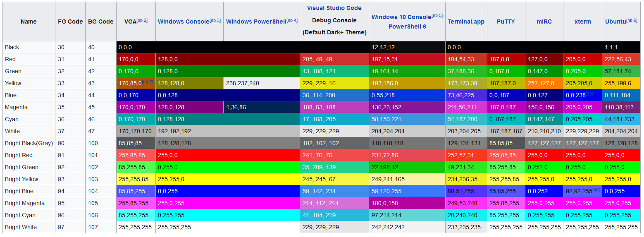
Task: Open the Windows 10 Console link
Action: [x=401, y=17]
